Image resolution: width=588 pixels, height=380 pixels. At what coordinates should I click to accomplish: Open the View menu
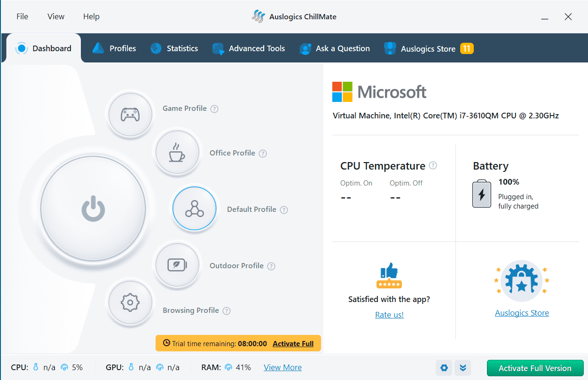(x=56, y=16)
